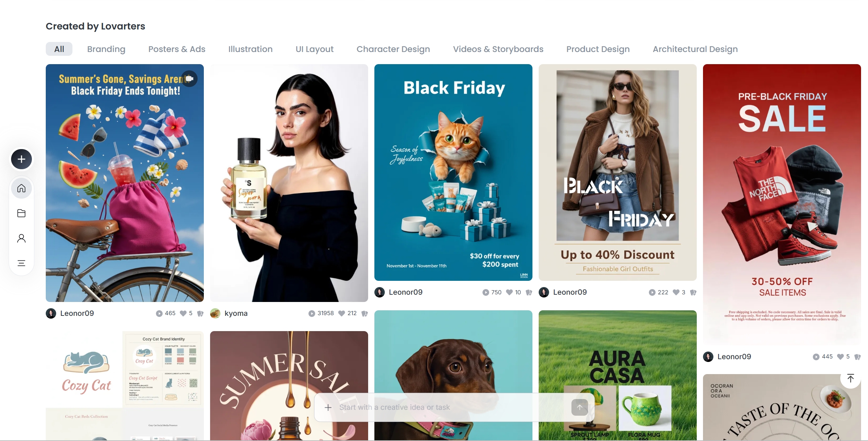Click the scroll-to-top arrow button
This screenshot has width=868, height=441.
point(851,378)
